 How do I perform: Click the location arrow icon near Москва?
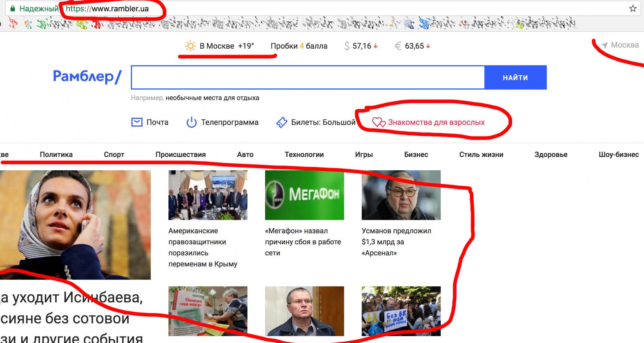click(604, 45)
